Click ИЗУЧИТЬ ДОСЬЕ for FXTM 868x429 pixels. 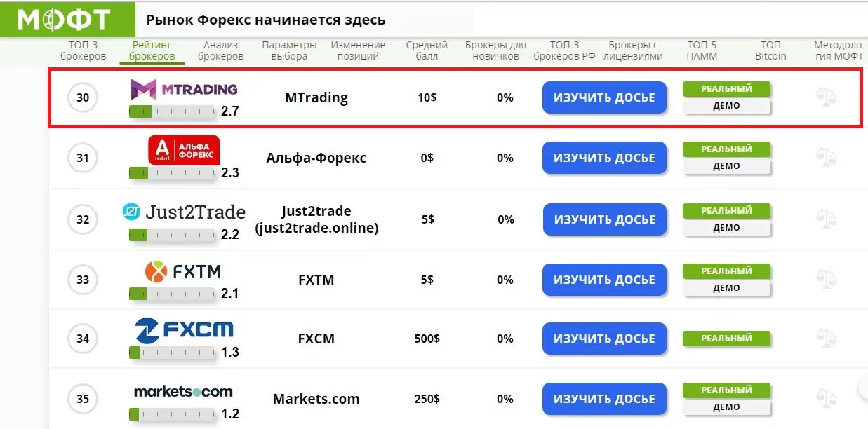tap(604, 280)
